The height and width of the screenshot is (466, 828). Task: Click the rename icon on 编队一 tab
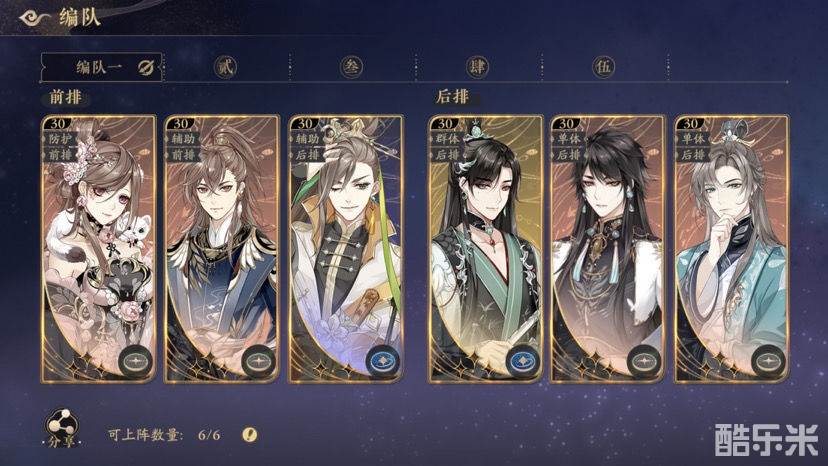pos(146,68)
